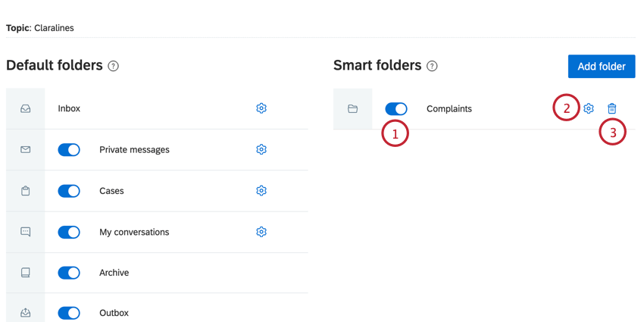Disable the Archive folder toggle
This screenshot has width=644, height=322.
(x=69, y=273)
